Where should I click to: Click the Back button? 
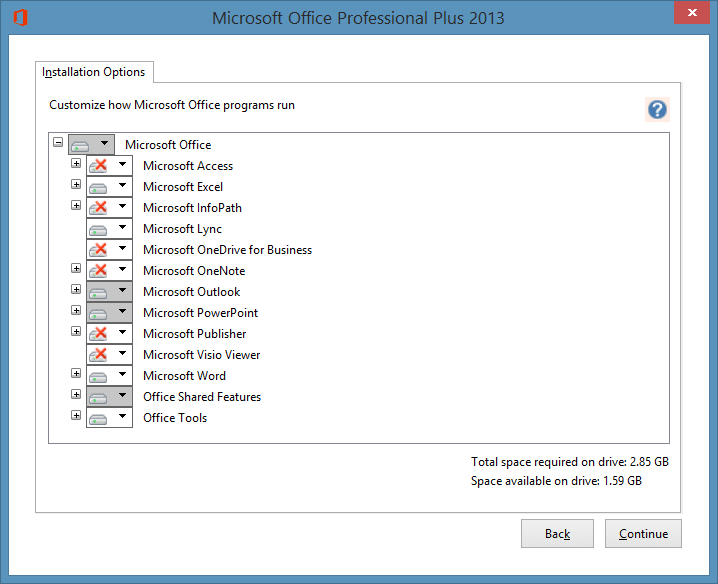[x=557, y=534]
